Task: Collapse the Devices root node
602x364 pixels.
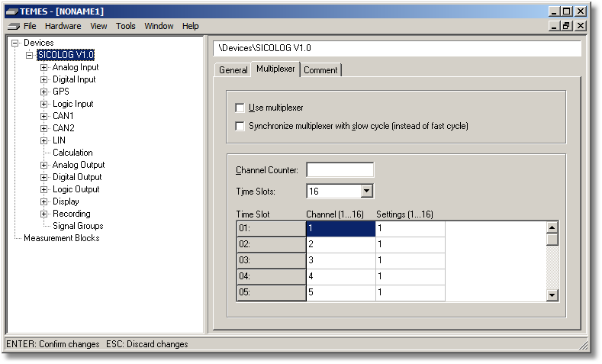Action: 14,43
